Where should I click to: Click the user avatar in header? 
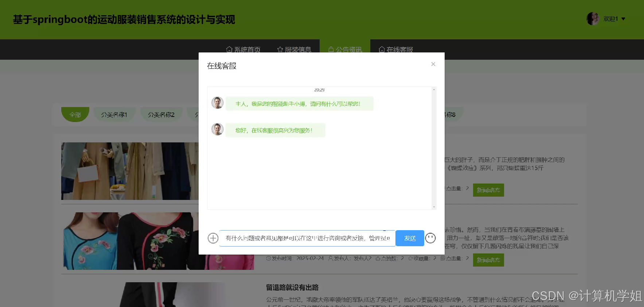593,19
